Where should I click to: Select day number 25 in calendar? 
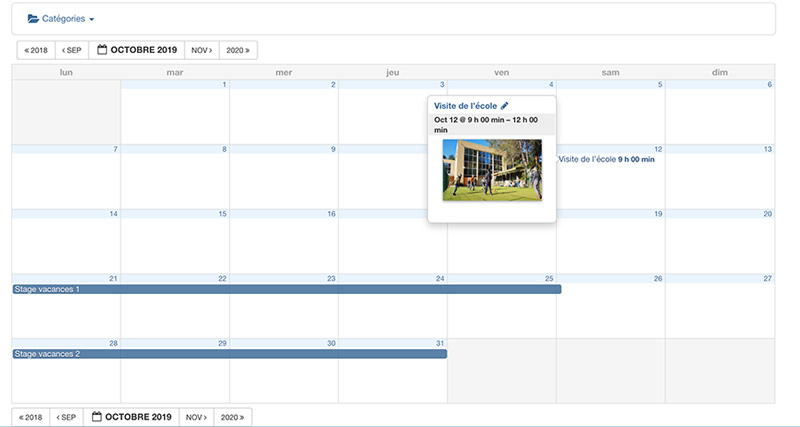549,279
